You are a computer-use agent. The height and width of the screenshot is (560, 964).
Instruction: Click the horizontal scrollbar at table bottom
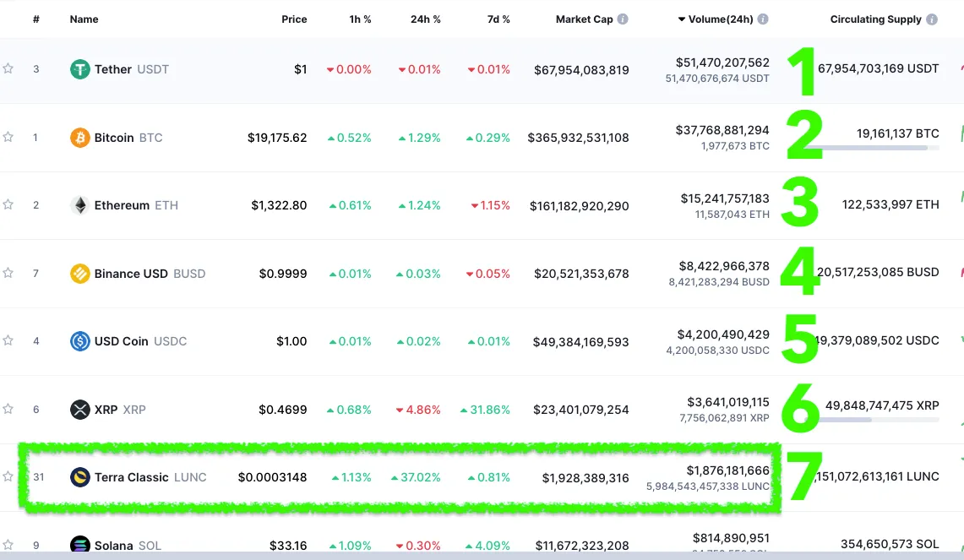[482, 556]
